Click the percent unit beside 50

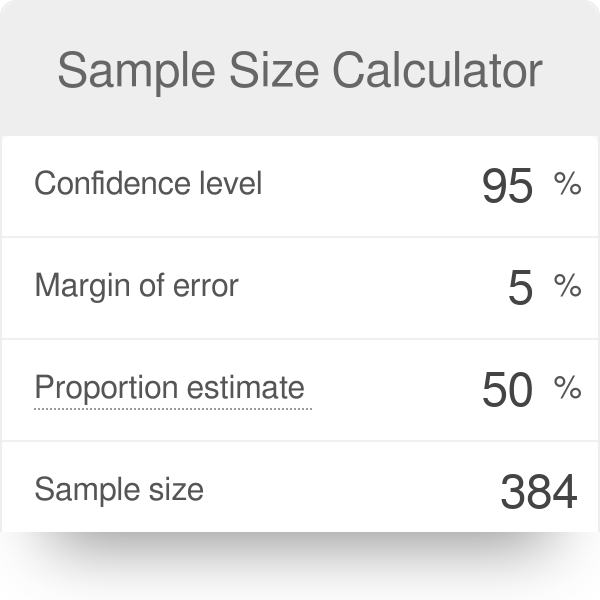(x=567, y=388)
